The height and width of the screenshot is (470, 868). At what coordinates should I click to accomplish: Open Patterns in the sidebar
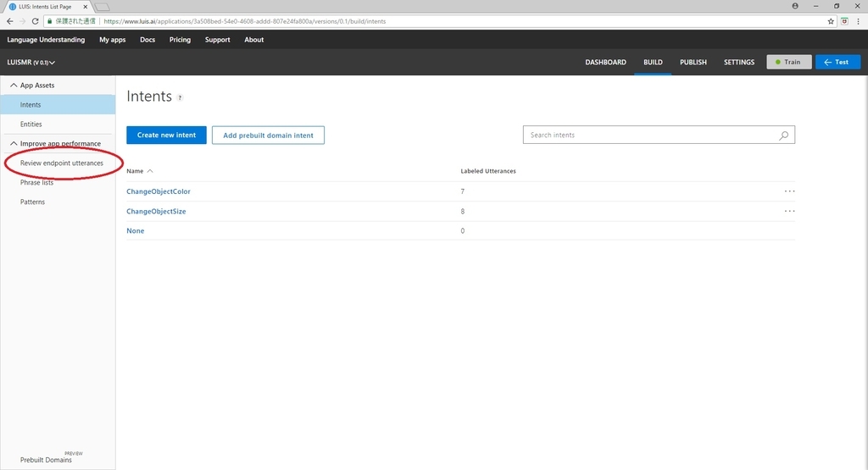click(32, 202)
